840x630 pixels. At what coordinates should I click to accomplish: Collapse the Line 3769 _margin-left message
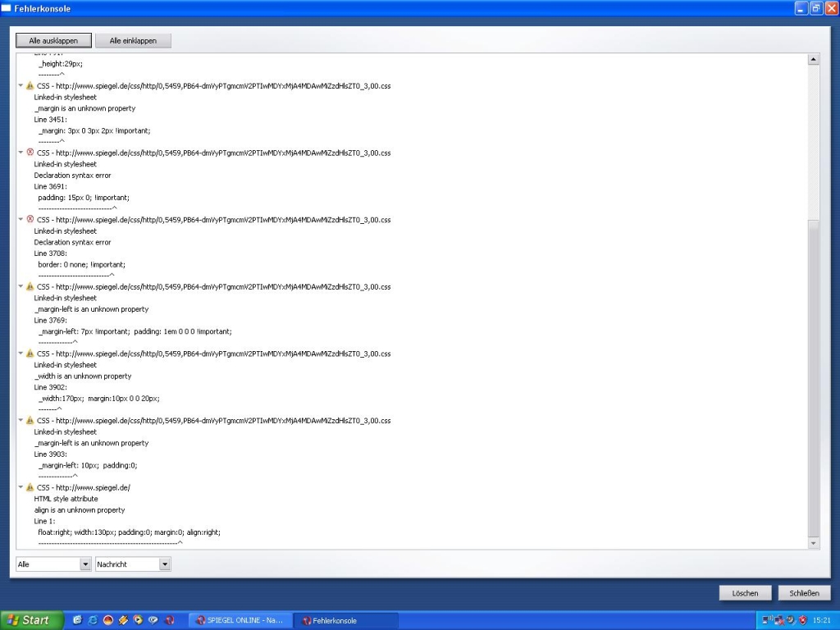pos(21,286)
